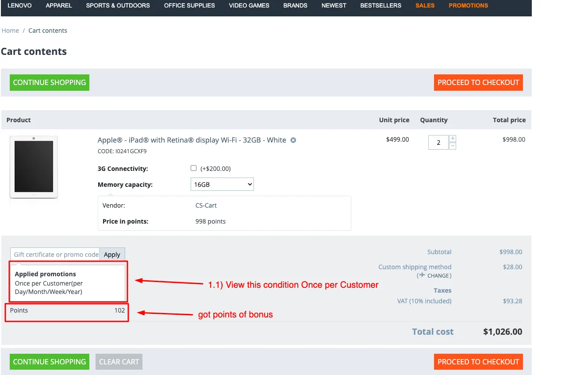
Task: Increase quantity with plus stepper
Action: point(452,139)
